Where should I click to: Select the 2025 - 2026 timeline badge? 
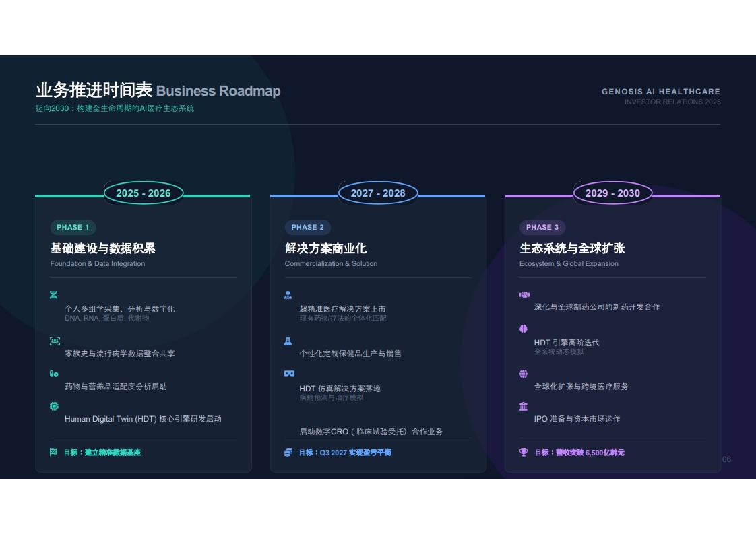point(144,193)
